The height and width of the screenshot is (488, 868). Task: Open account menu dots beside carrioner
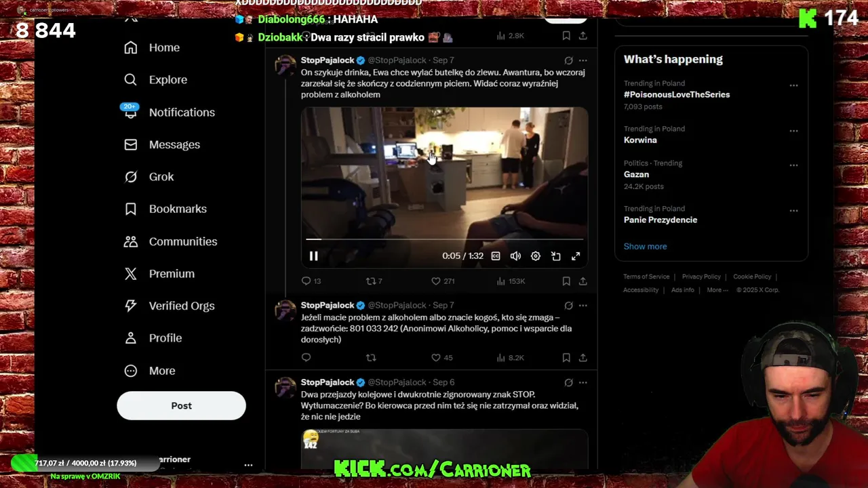click(248, 465)
